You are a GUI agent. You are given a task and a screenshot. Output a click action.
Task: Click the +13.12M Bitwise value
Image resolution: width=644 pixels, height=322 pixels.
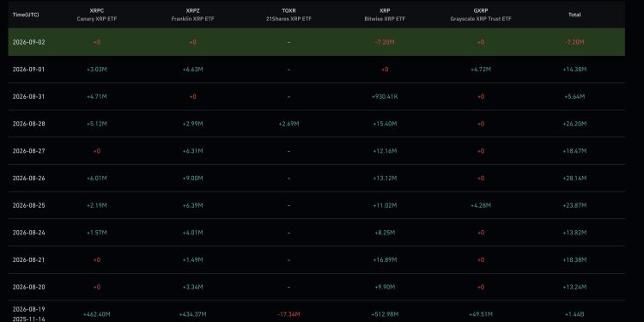(385, 179)
